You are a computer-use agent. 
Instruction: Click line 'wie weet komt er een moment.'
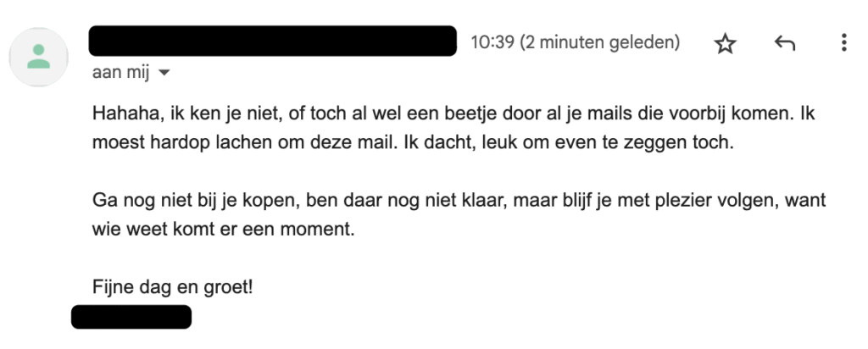[223, 229]
